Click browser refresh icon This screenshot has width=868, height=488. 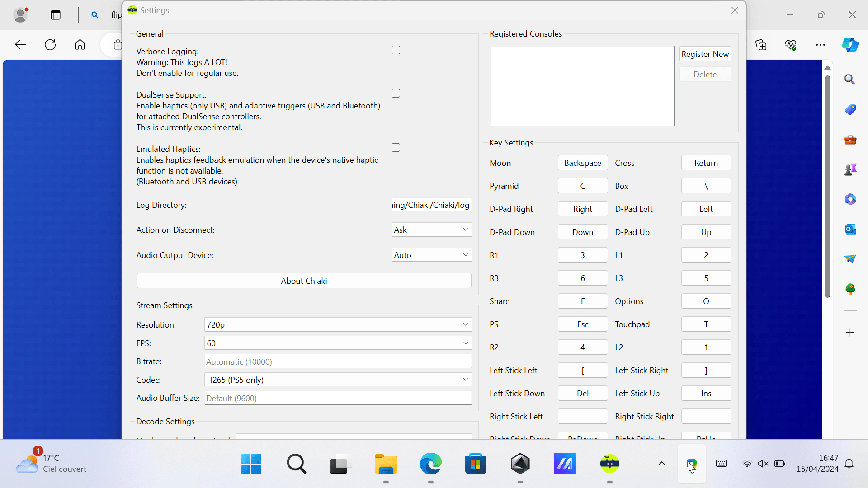point(50,45)
